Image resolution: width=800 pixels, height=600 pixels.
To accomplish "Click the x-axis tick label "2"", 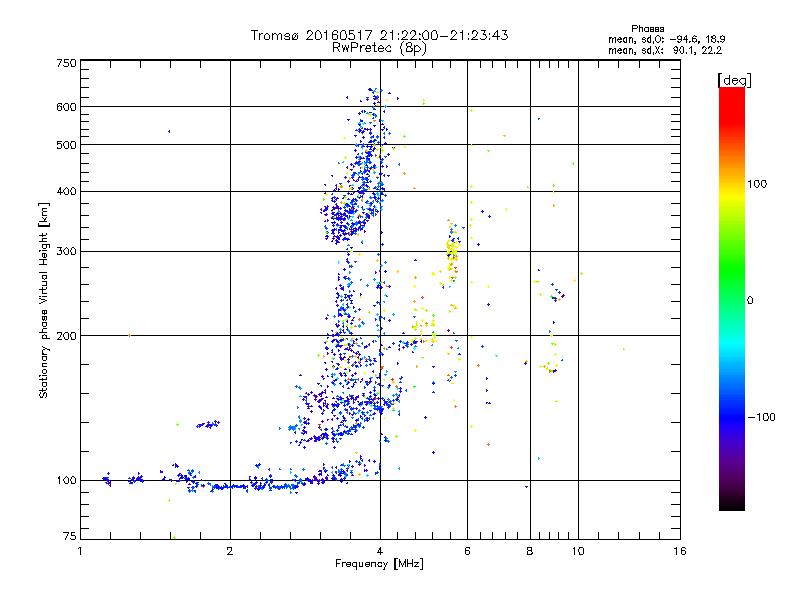I will tap(230, 551).
